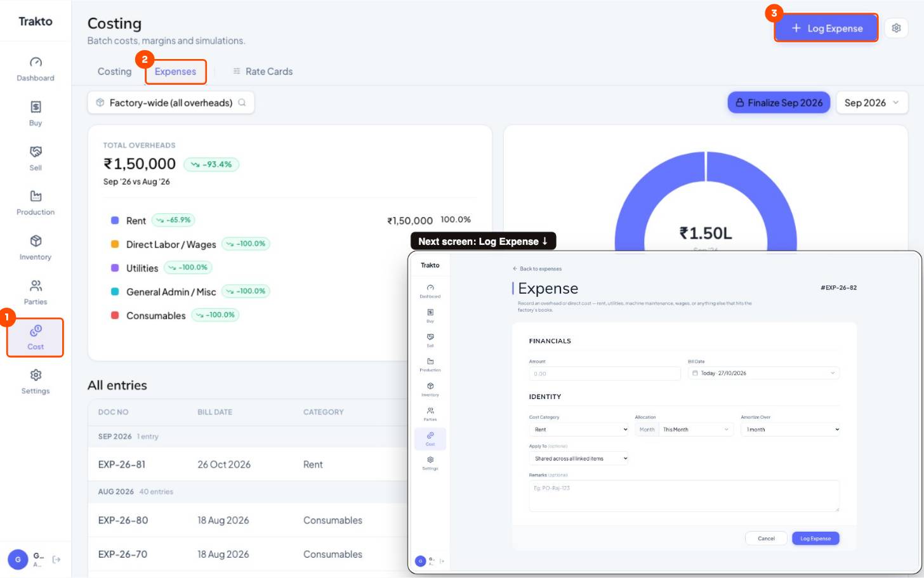Click the search magnifier in Factory-wide field
Viewport: 924px width, 578px height.
point(242,103)
